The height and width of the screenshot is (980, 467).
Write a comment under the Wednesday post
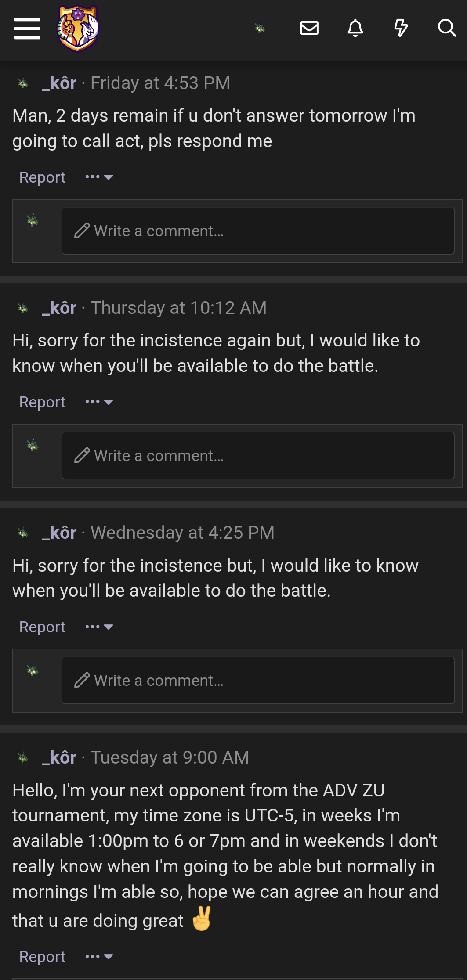pyautogui.click(x=258, y=681)
